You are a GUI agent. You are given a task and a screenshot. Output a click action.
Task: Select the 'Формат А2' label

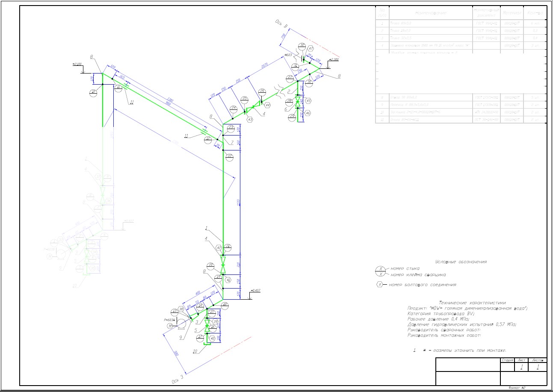516,387
